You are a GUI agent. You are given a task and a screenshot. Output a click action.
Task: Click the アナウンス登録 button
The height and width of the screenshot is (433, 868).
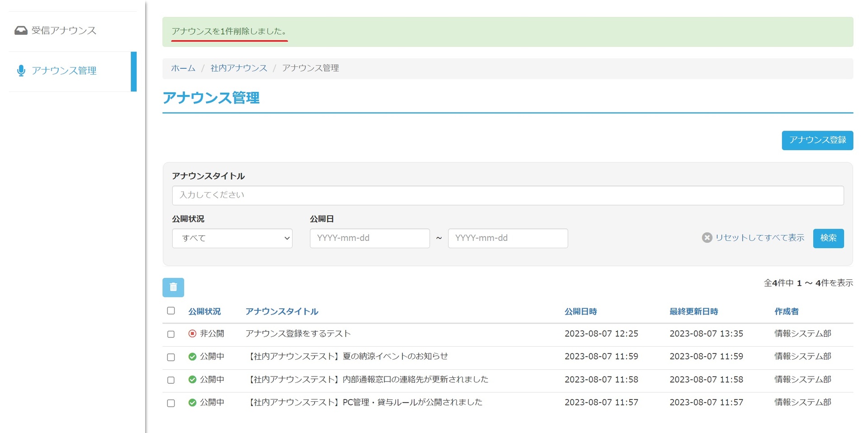coord(817,140)
